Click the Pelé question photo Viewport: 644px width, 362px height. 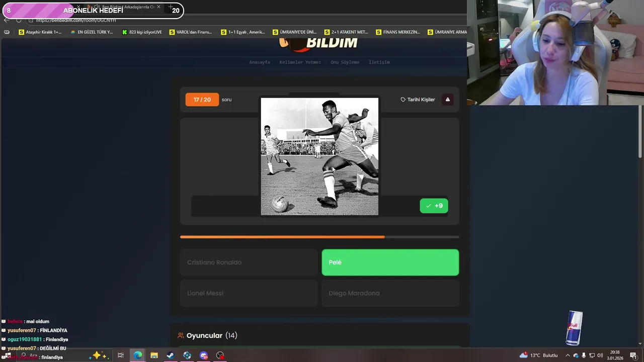click(x=319, y=156)
